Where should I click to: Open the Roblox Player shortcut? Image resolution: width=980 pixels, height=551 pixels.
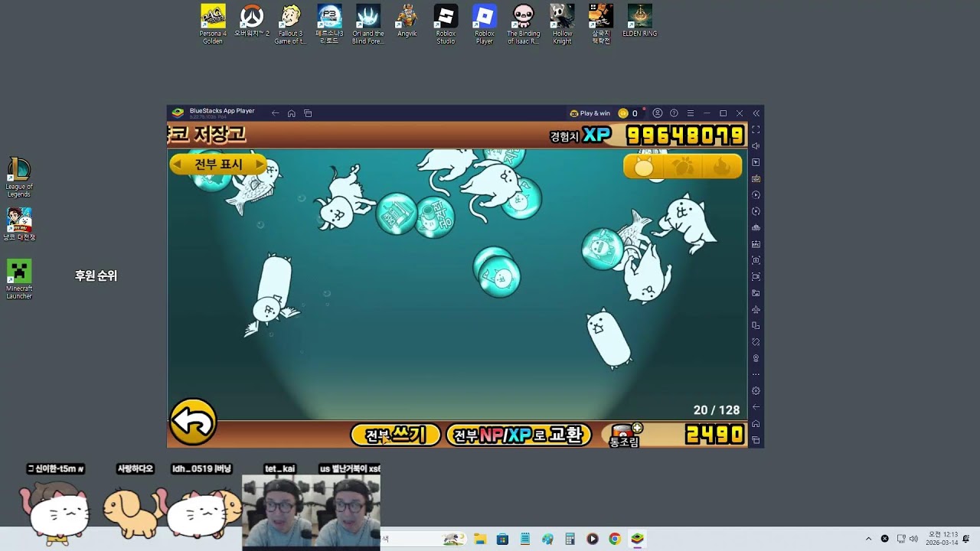pyautogui.click(x=485, y=24)
